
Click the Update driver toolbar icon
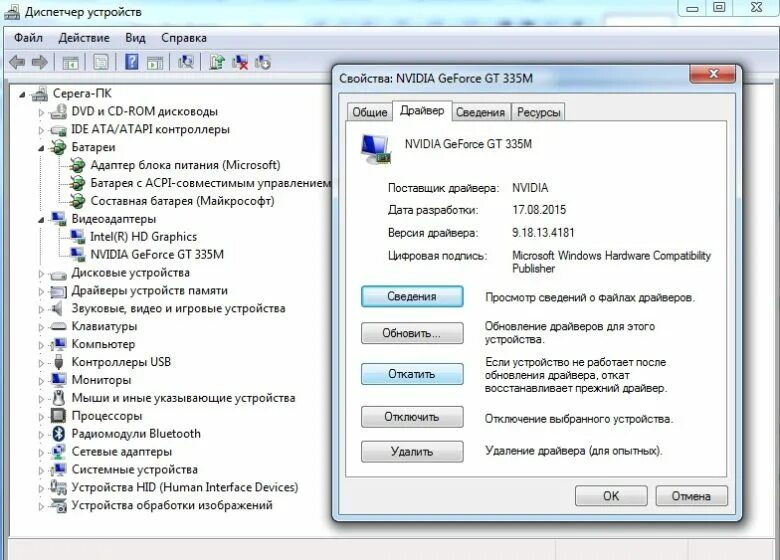tap(217, 62)
